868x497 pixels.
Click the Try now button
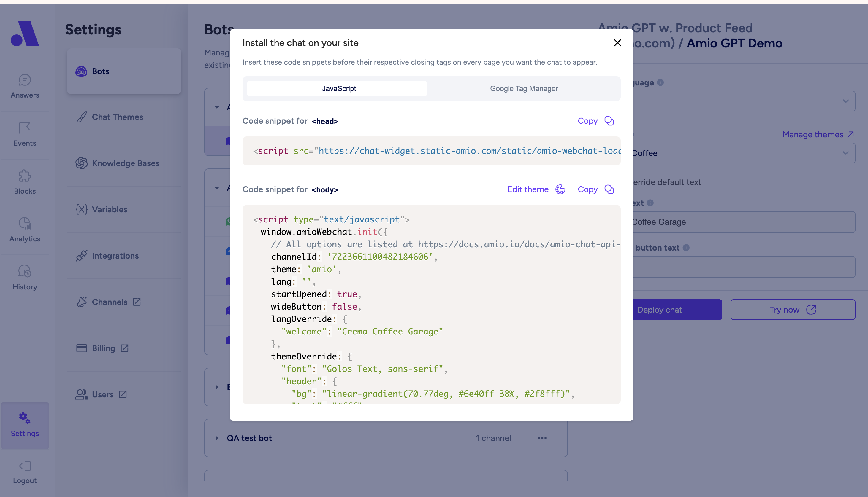pos(793,310)
